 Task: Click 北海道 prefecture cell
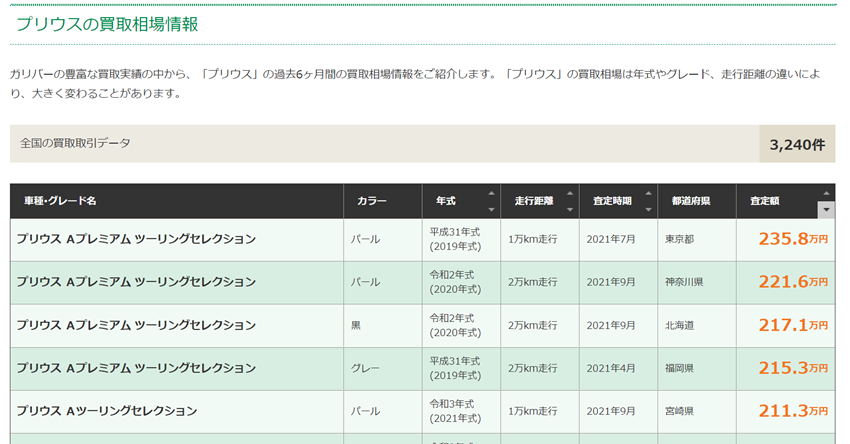point(680,325)
